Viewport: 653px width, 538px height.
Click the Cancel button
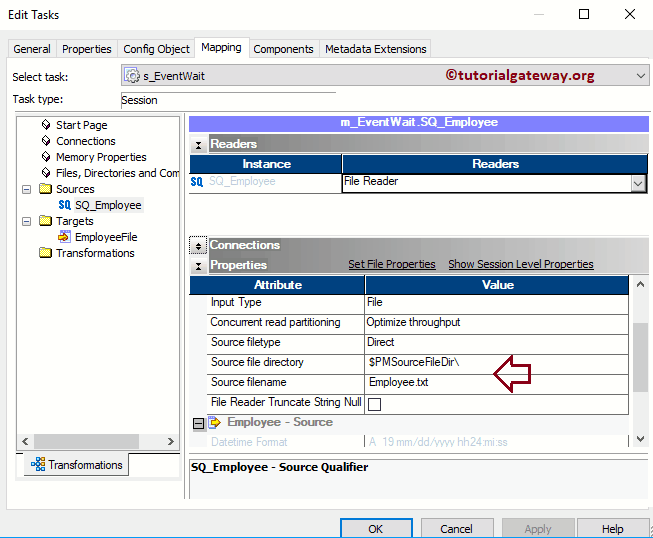pos(457,528)
